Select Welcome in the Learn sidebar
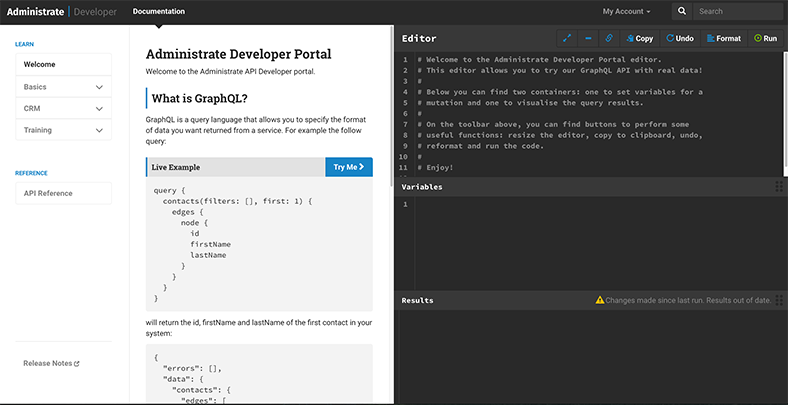 click(63, 64)
